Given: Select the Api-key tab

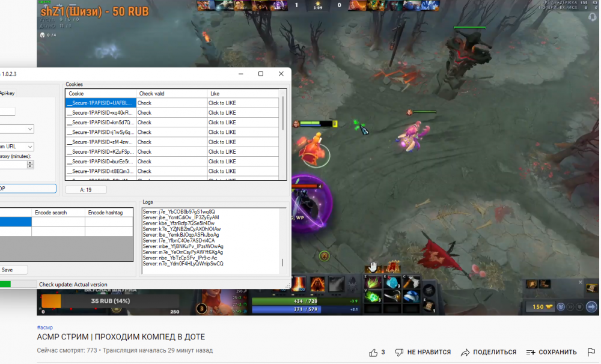Looking at the screenshot, I should pyautogui.click(x=6, y=93).
